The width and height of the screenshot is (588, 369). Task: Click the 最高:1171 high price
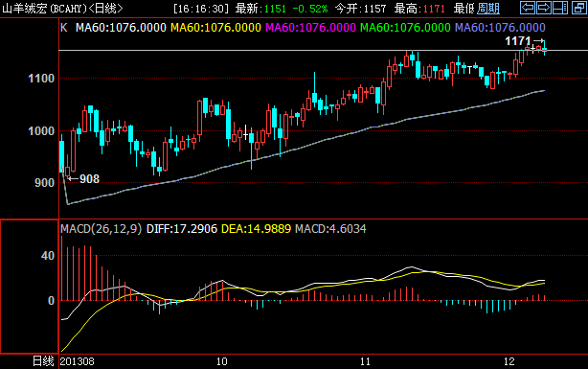(419, 9)
